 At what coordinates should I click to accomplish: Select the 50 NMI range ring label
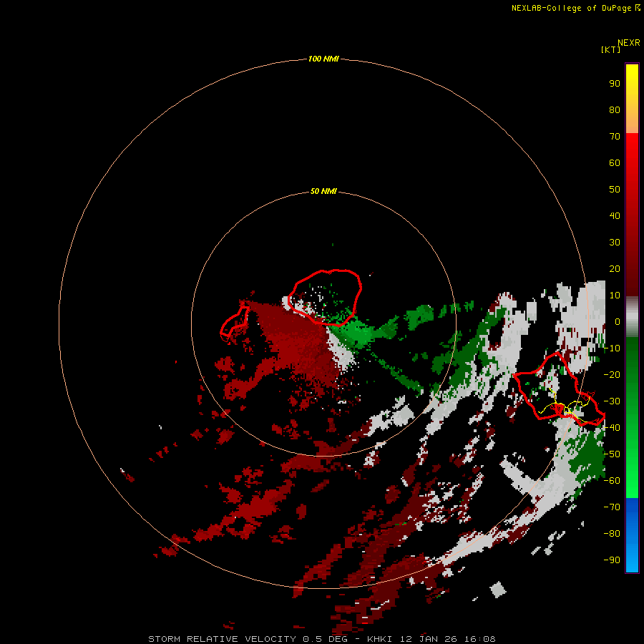(323, 191)
